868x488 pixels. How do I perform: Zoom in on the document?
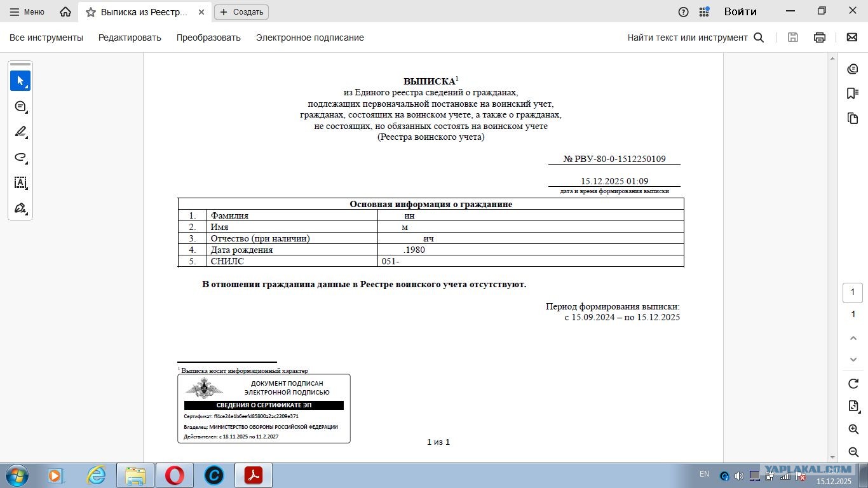[x=853, y=430]
